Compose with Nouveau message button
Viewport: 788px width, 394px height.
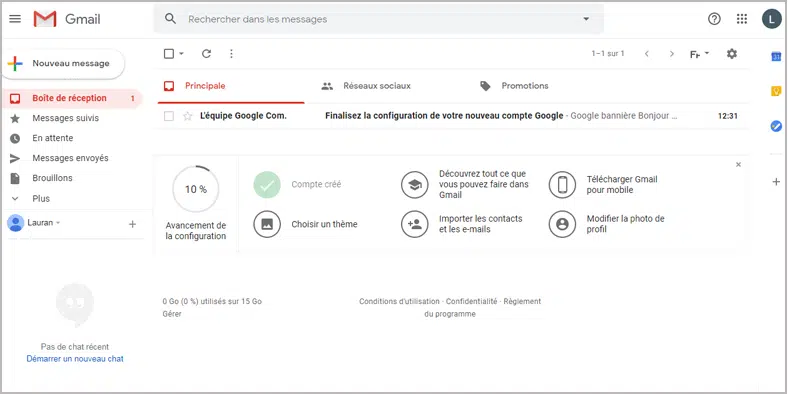(63, 64)
